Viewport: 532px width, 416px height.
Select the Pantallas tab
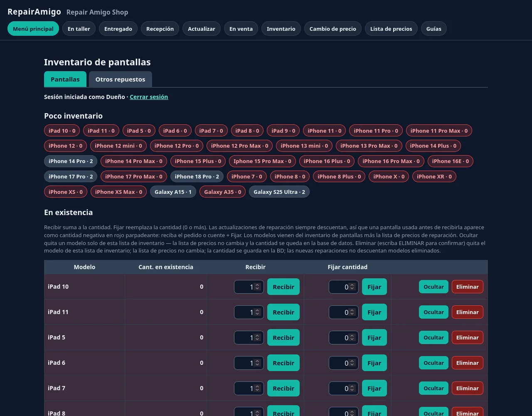65,79
